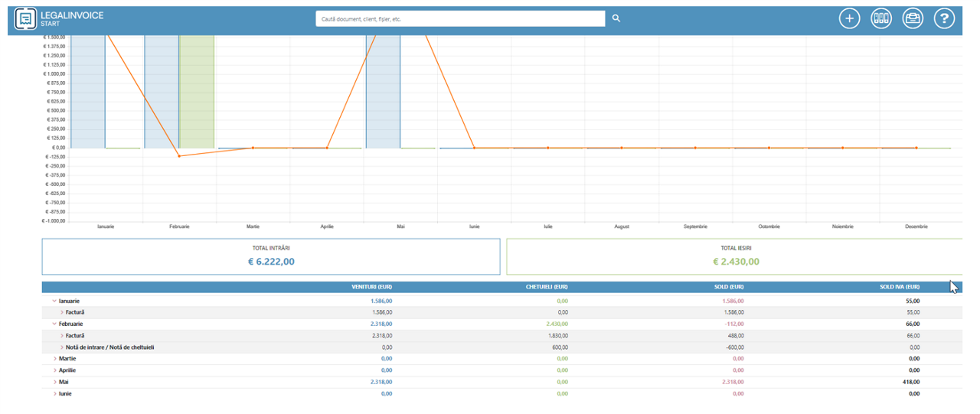Click the magnifier search button
Viewport: 980px width, 414px height.
pyautogui.click(x=616, y=18)
